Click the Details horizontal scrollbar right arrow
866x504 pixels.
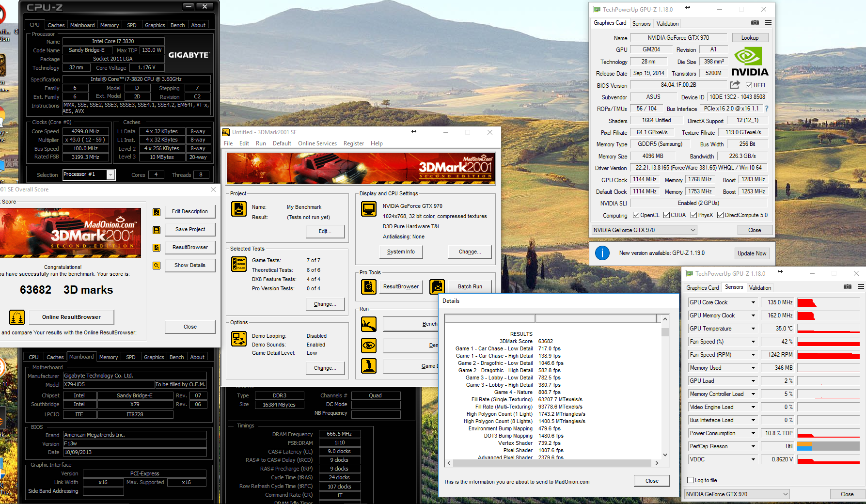(657, 463)
